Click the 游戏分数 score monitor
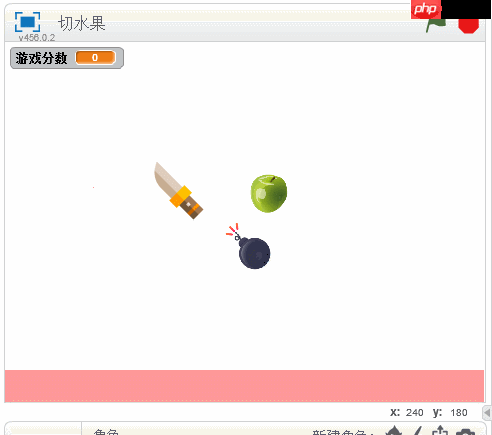Image resolution: width=492 pixels, height=435 pixels. [67, 58]
